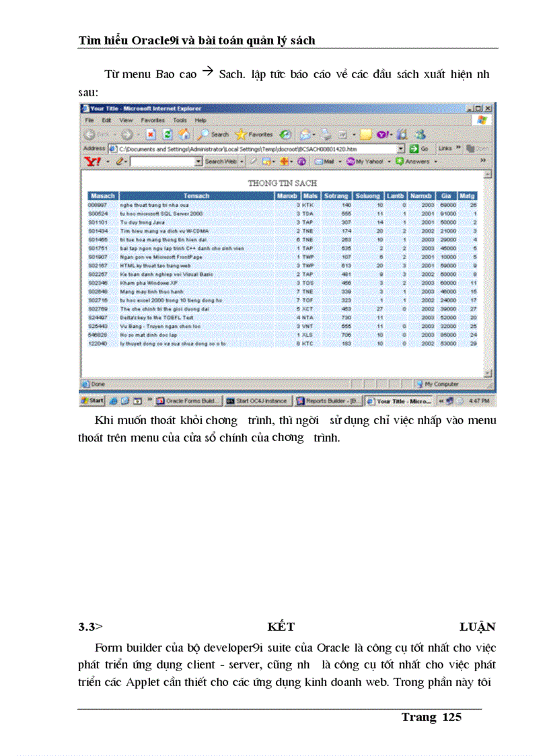Click the Edit page toolbar icon
This screenshot has height=756, width=549.
342,135
